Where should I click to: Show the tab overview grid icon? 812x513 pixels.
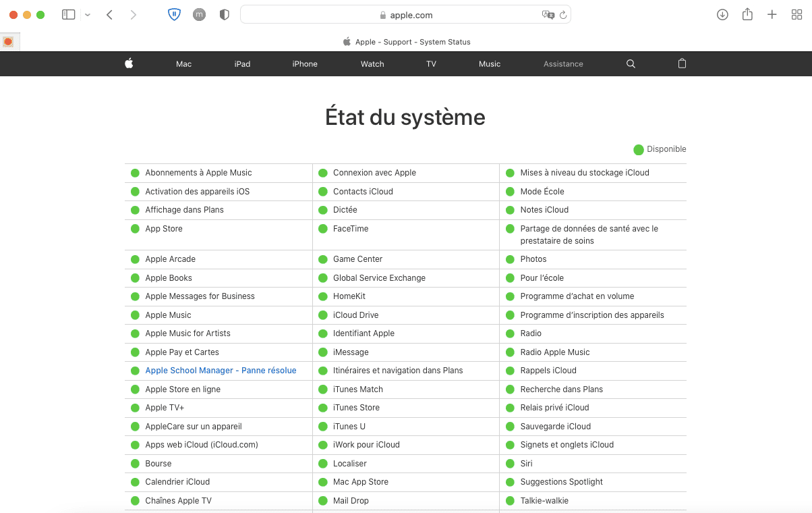pos(796,15)
